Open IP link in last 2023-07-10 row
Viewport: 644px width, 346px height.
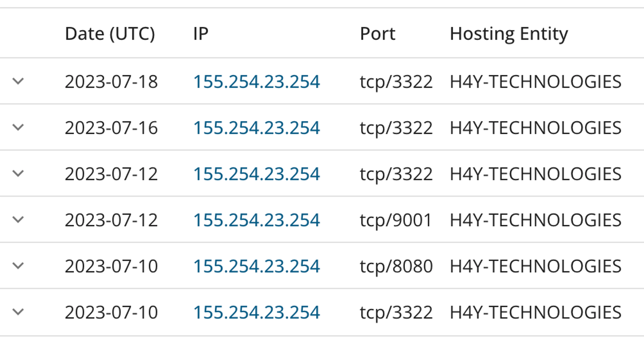click(256, 312)
